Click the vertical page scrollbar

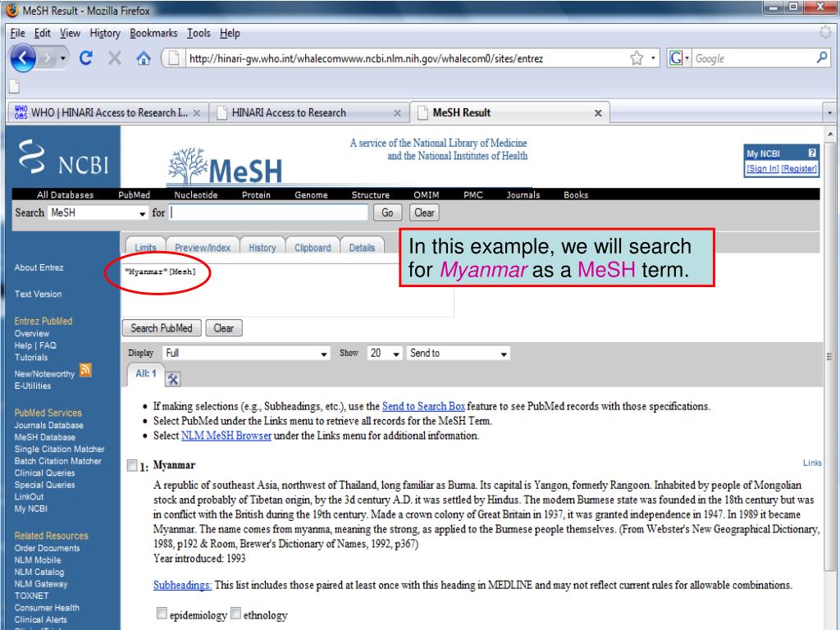(x=830, y=356)
